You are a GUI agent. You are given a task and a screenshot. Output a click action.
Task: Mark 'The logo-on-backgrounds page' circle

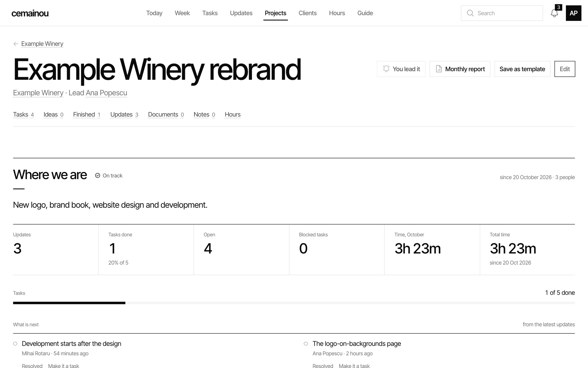click(x=306, y=344)
